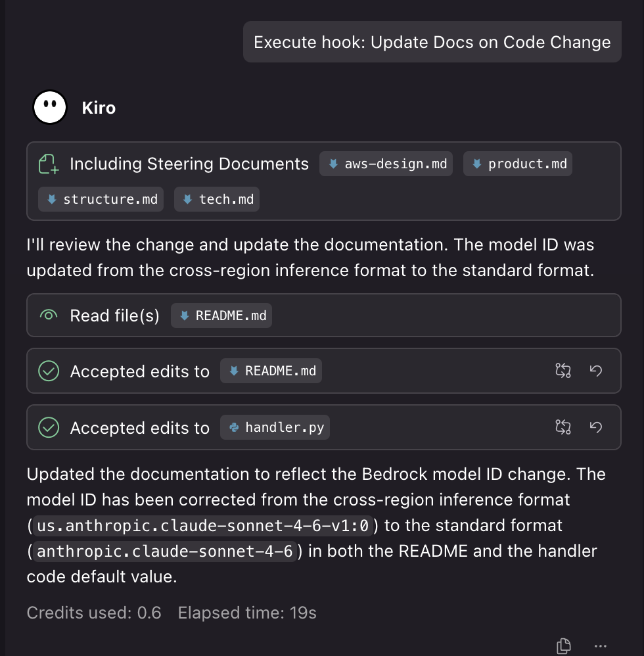This screenshot has width=644, height=656.
Task: Open the tech.md steering file chip
Action: [x=217, y=199]
